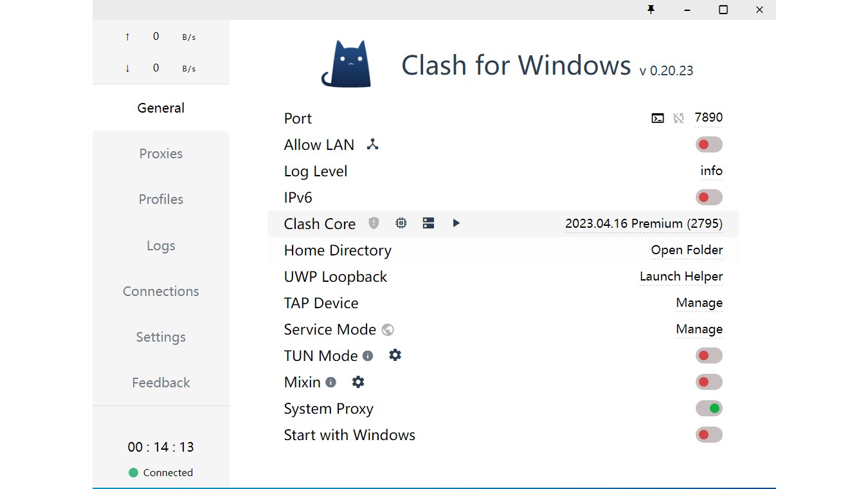
Task: Enable Start with Windows toggle
Action: (x=709, y=435)
